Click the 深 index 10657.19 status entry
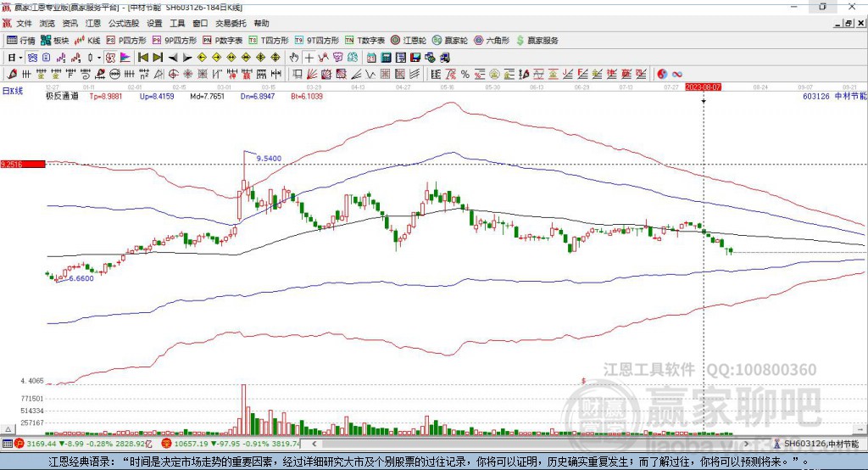868x470 pixels. pyautogui.click(x=231, y=444)
